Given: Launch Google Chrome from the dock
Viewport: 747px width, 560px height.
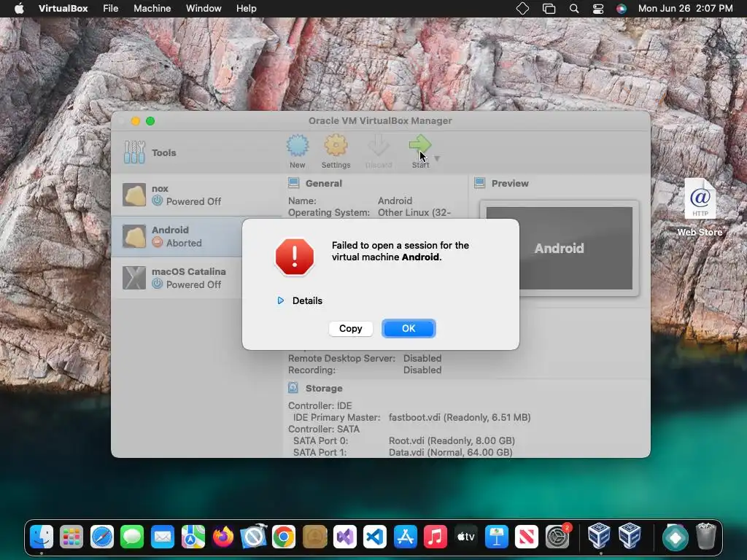Looking at the screenshot, I should click(x=284, y=537).
